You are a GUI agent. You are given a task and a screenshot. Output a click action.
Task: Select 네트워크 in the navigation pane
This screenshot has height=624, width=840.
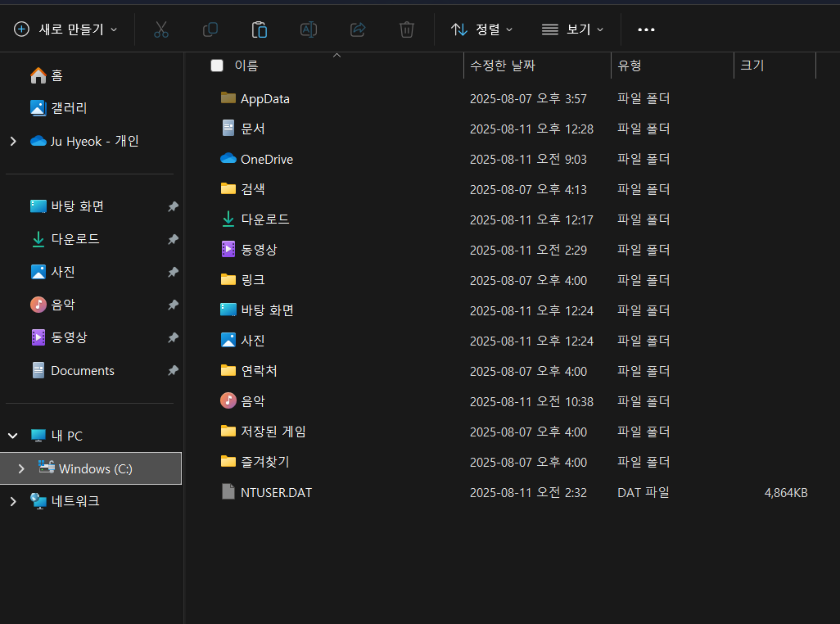pyautogui.click(x=65, y=501)
